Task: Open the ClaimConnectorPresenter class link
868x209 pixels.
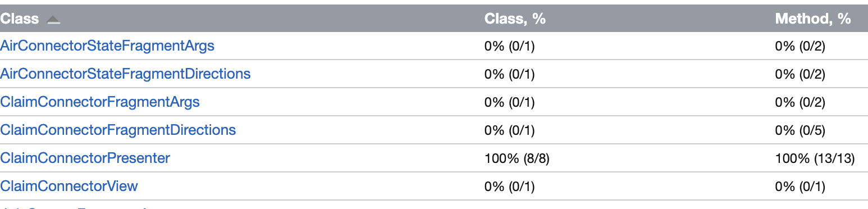Action: pos(85,158)
